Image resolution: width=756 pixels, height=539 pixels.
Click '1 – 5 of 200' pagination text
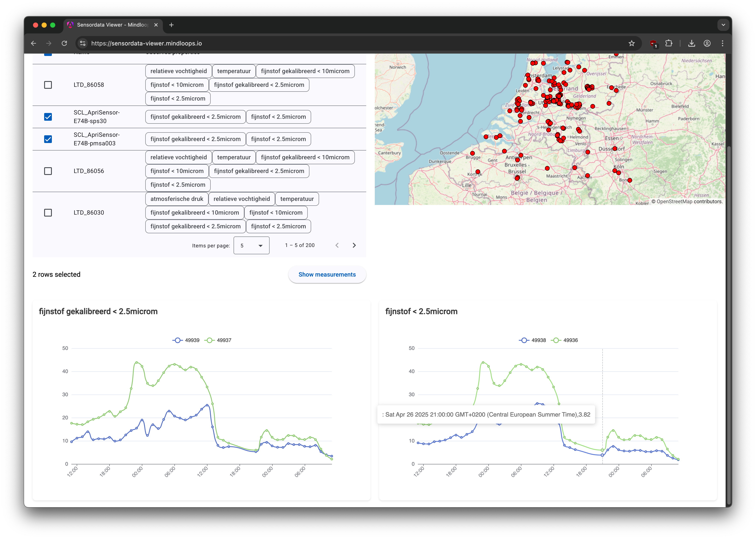[300, 245]
